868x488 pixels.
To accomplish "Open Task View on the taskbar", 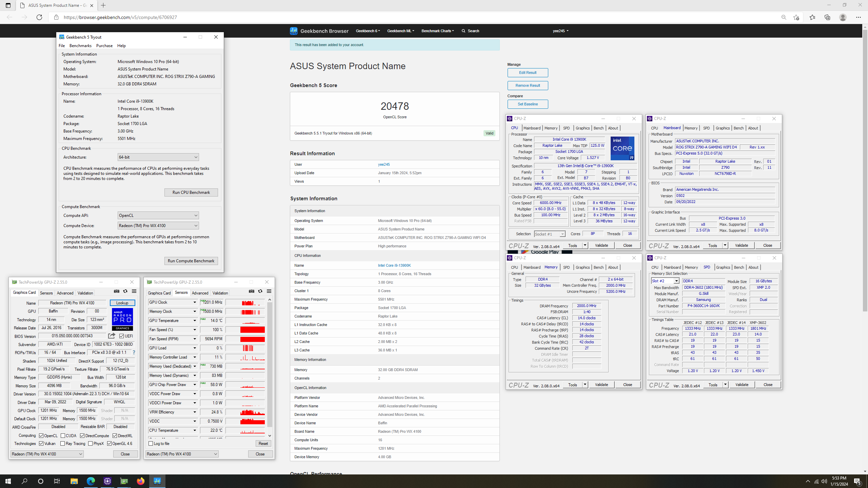I will [x=57, y=481].
